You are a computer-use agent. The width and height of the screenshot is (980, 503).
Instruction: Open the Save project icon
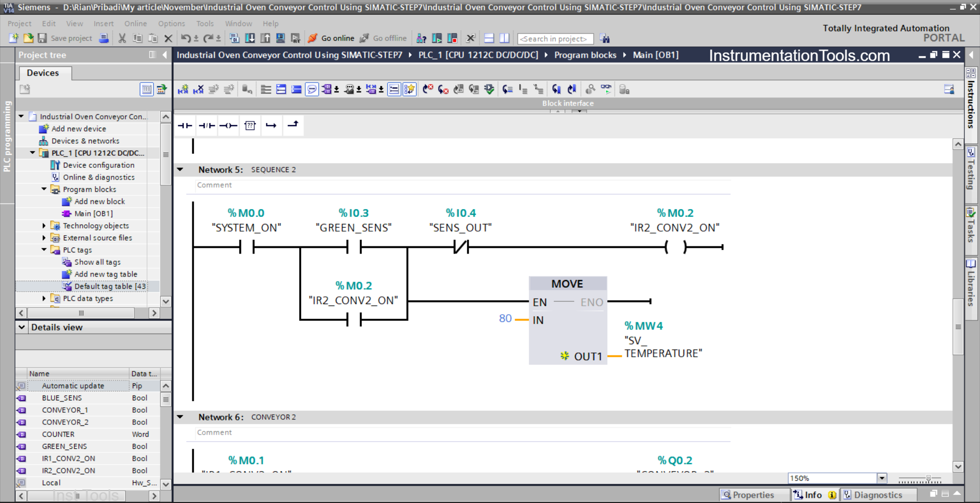(x=43, y=38)
